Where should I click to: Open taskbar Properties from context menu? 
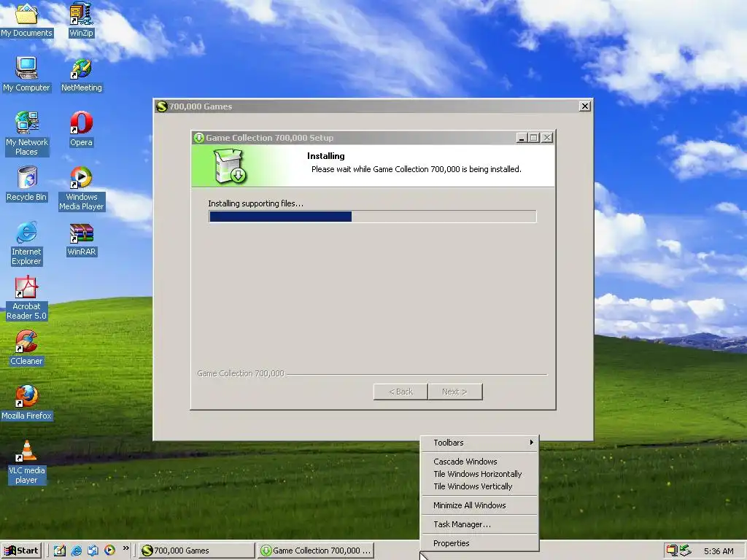pos(480,543)
